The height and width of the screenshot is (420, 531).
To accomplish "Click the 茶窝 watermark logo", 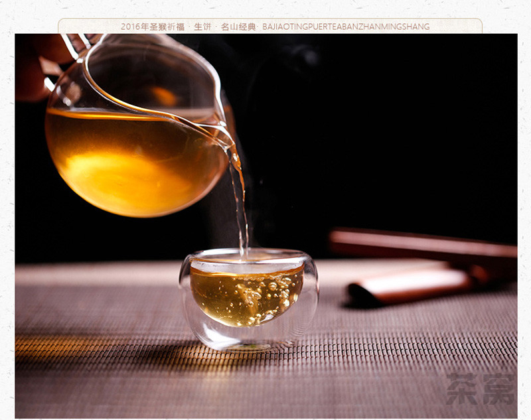I will point(480,389).
